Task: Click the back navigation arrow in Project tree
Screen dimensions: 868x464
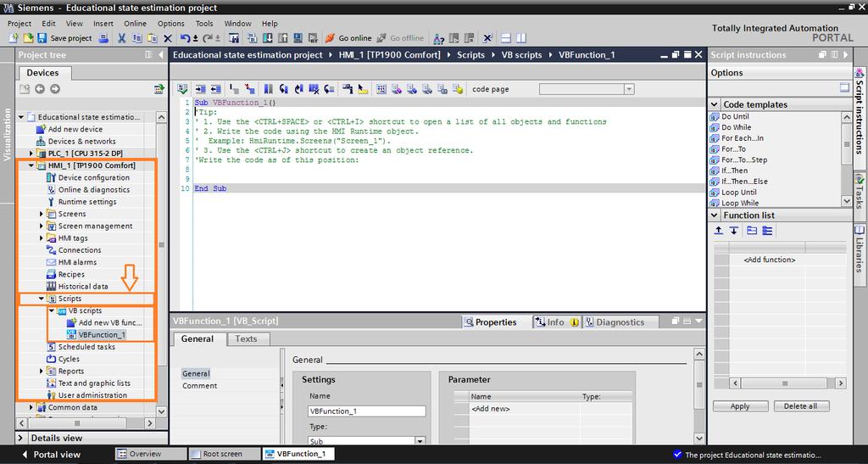Action: [x=40, y=89]
